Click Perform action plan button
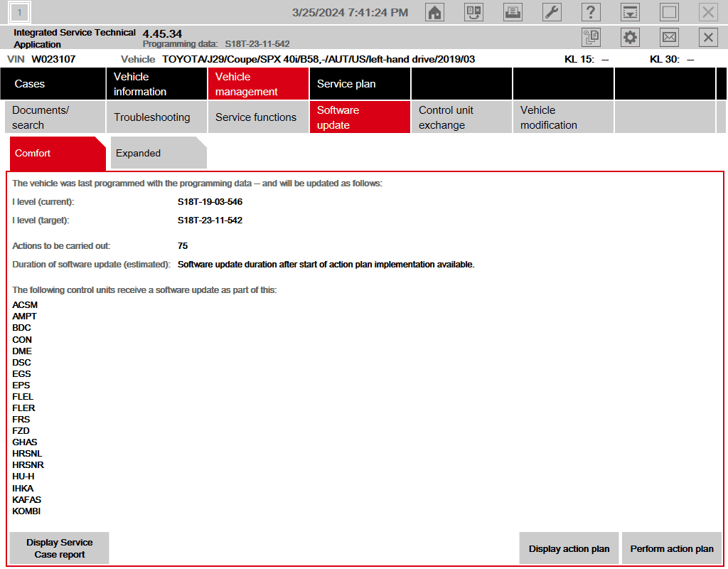The width and height of the screenshot is (728, 569). coord(672,548)
